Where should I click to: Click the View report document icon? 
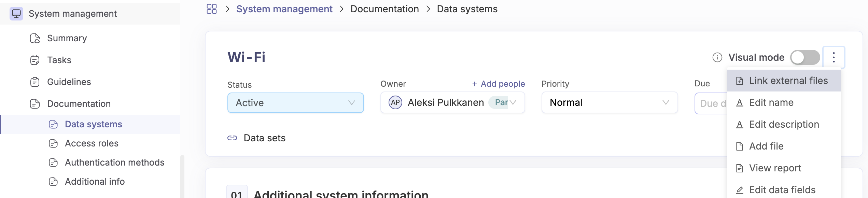[740, 168]
